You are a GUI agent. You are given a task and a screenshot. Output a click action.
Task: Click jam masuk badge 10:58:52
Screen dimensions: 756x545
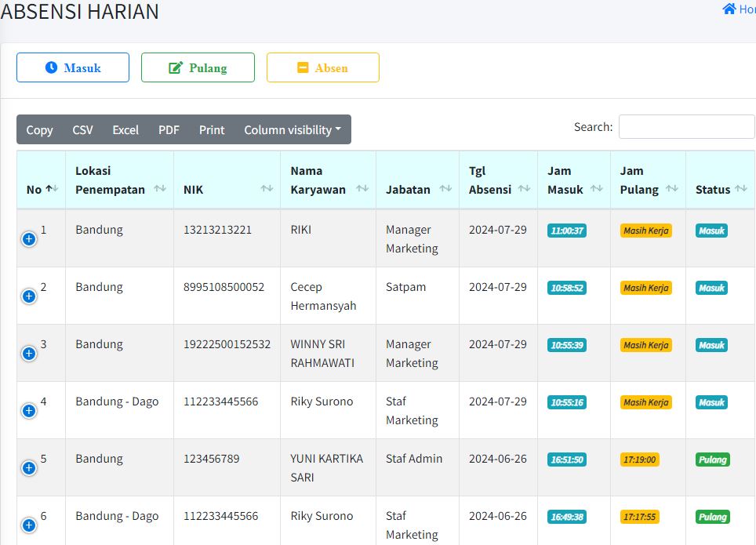point(567,288)
